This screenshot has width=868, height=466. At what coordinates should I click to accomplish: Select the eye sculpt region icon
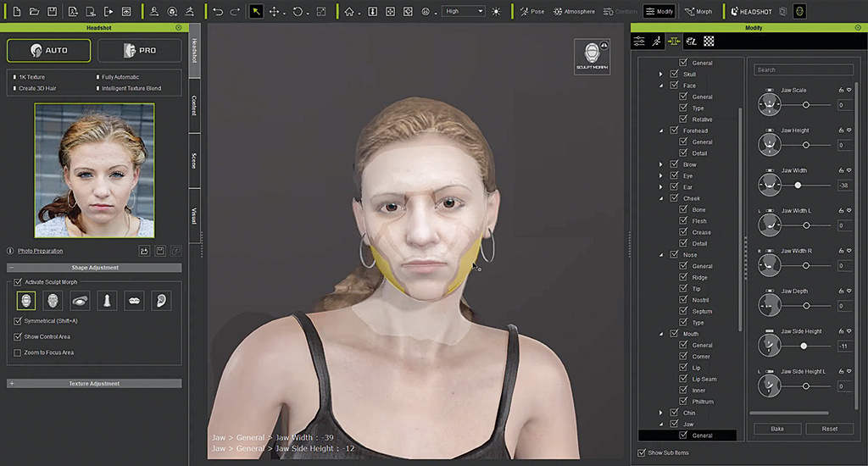coord(80,301)
